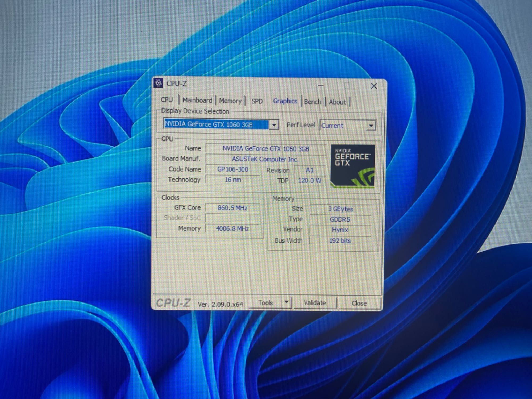Image resolution: width=532 pixels, height=399 pixels.
Task: Select the Graphics tab
Action: [x=285, y=101]
